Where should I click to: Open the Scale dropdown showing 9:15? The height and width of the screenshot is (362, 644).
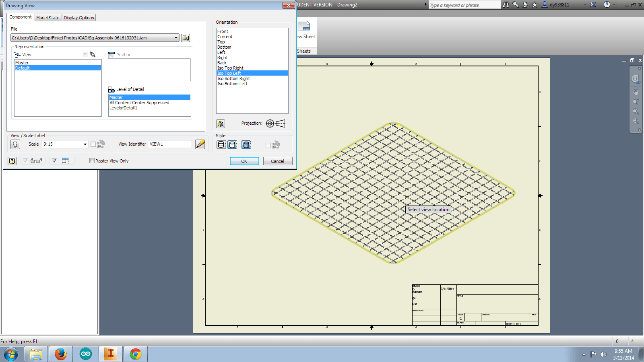pyautogui.click(x=85, y=144)
